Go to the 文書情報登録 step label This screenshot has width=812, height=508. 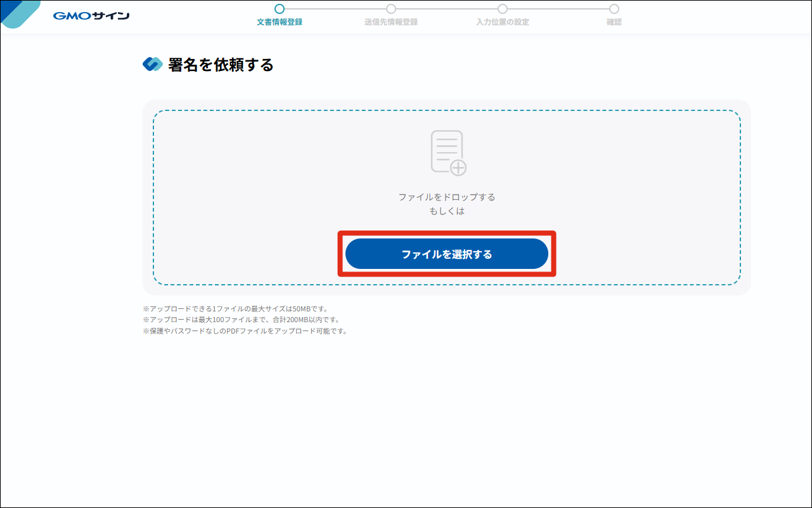[280, 22]
